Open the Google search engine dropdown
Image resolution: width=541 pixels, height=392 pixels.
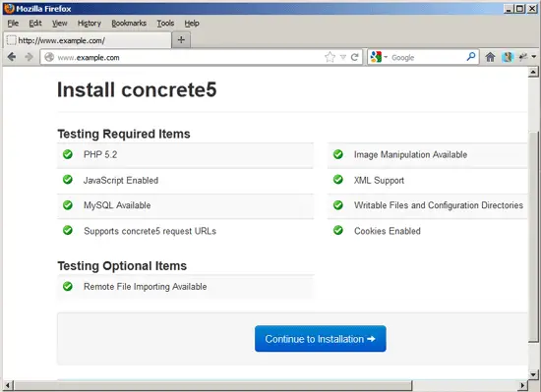pos(379,57)
